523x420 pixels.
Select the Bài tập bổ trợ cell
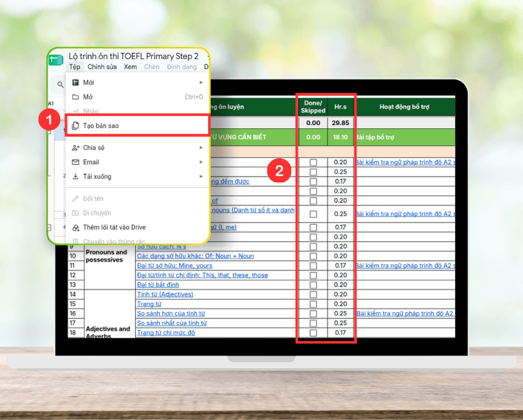pyautogui.click(x=404, y=137)
